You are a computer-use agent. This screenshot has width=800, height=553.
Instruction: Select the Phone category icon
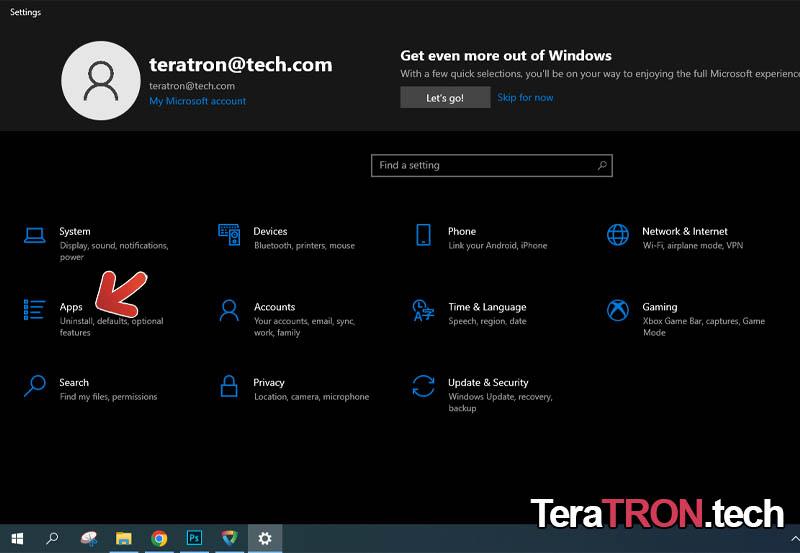[x=423, y=235]
